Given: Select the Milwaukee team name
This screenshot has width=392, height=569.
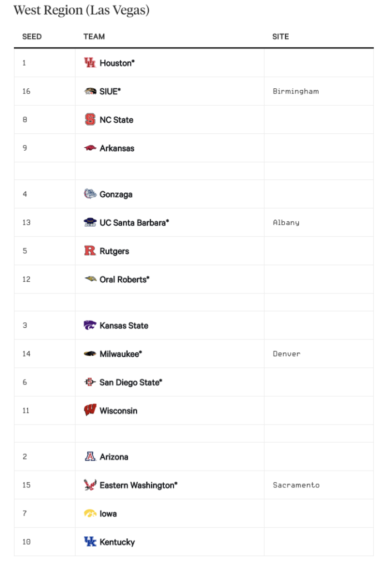Looking at the screenshot, I should 120,354.
